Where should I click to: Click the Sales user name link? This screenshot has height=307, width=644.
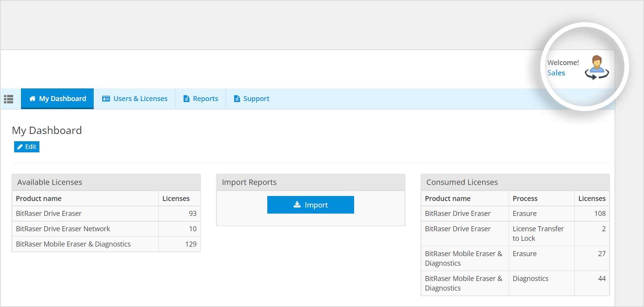click(556, 73)
